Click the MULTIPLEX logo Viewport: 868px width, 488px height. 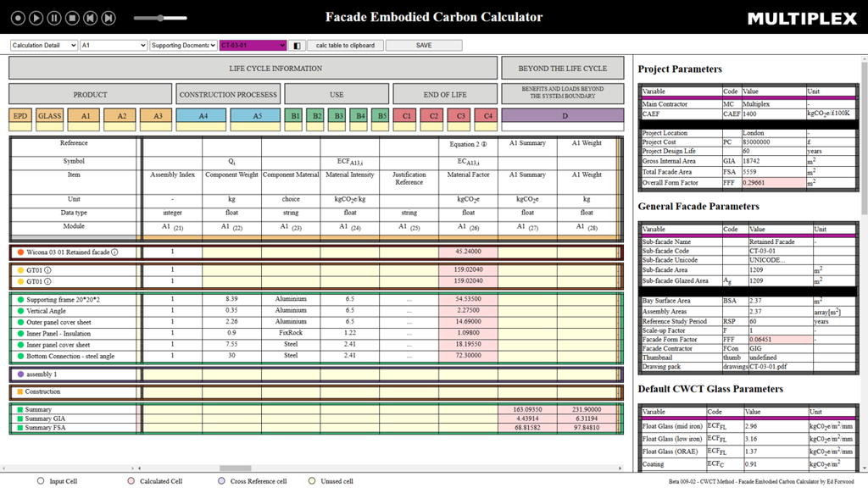coord(802,19)
